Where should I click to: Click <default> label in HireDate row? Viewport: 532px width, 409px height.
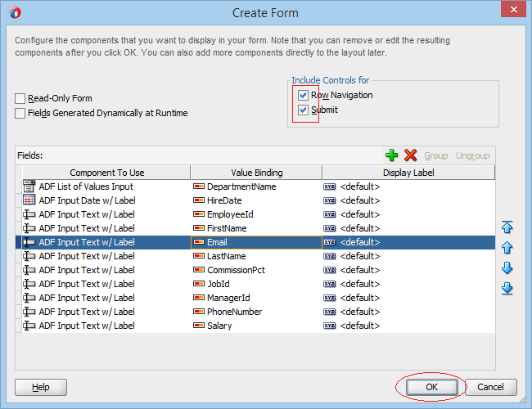click(x=360, y=200)
